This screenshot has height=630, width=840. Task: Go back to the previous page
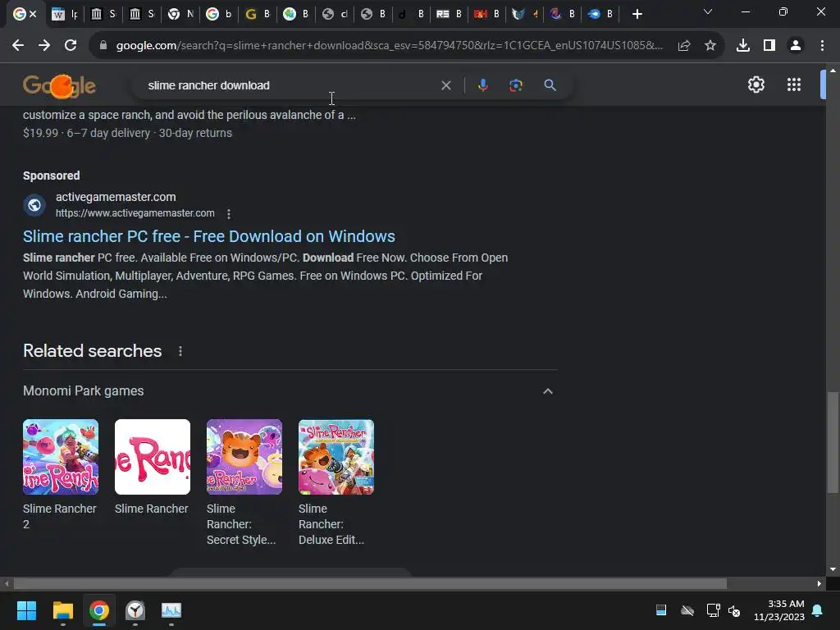18,46
